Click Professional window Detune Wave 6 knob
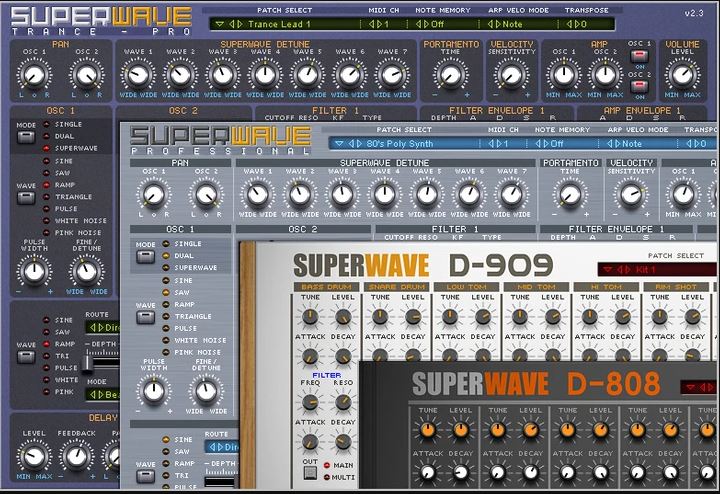Viewport: 720px width, 494px height. [x=469, y=194]
